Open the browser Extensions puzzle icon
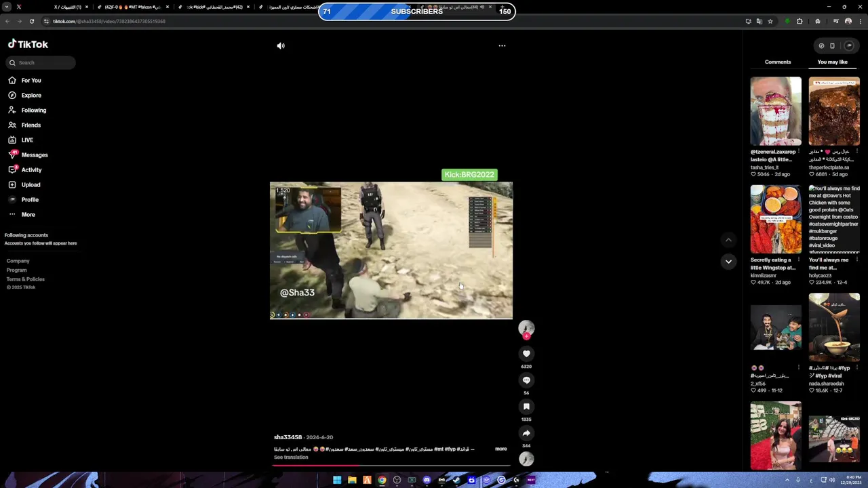The height and width of the screenshot is (488, 868). point(800,21)
